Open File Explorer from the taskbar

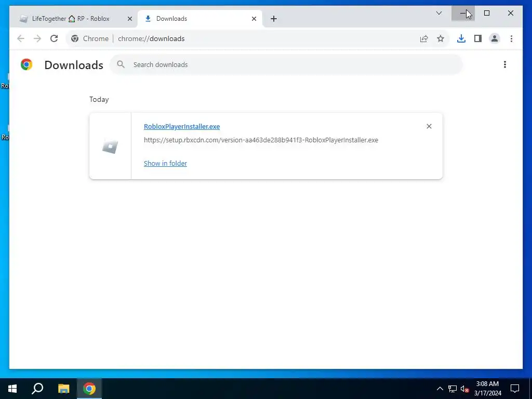point(63,389)
